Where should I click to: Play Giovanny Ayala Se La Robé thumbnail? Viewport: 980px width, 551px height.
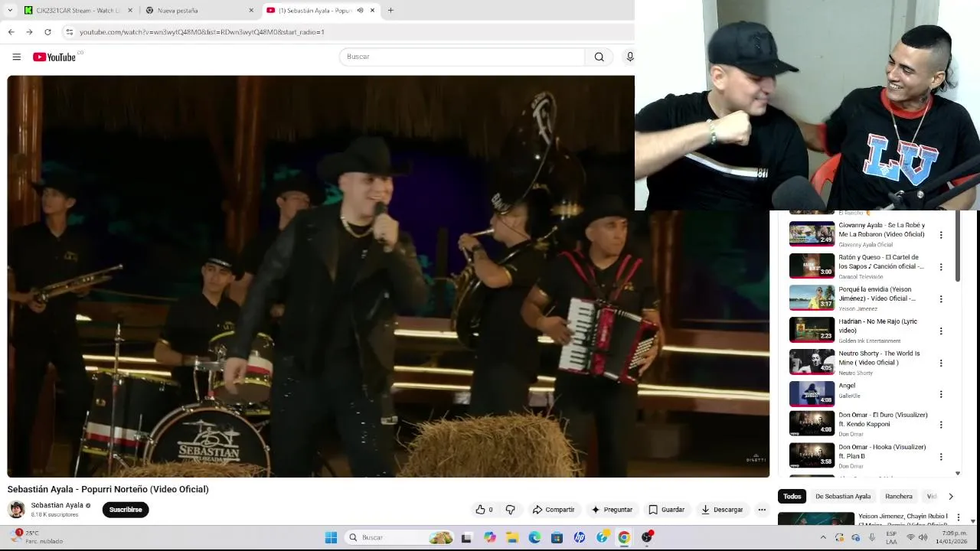812,233
